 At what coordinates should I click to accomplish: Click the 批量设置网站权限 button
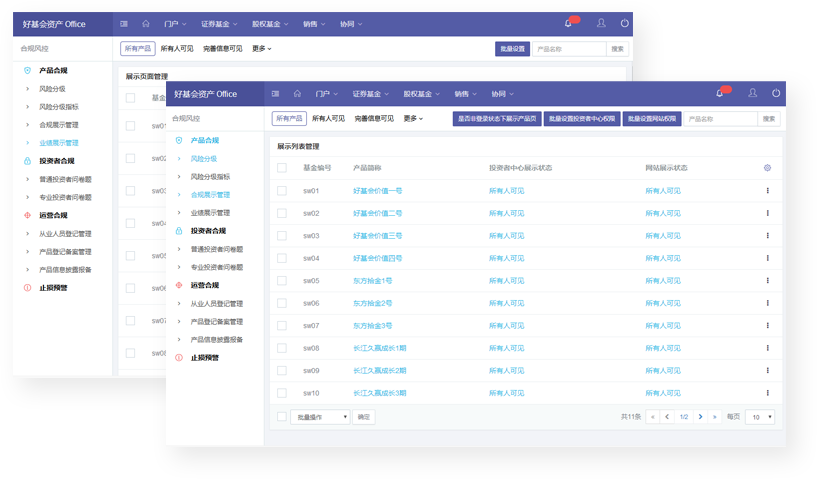651,118
